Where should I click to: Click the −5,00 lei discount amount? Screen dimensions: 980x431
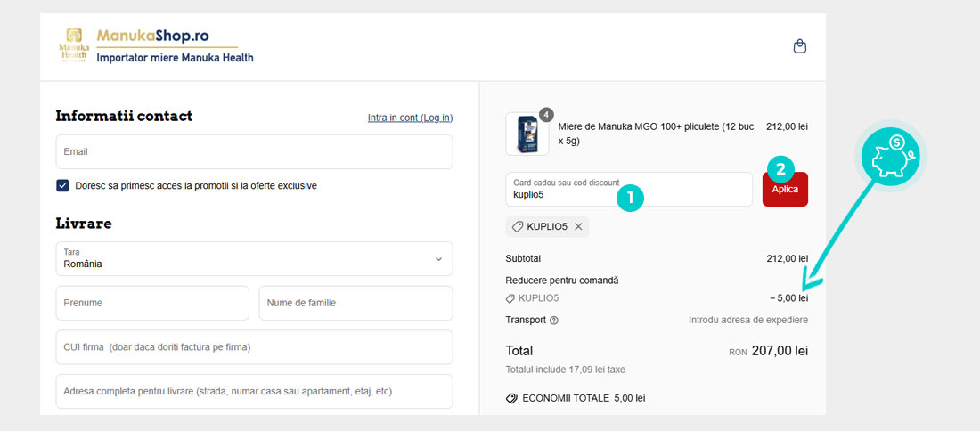click(788, 298)
